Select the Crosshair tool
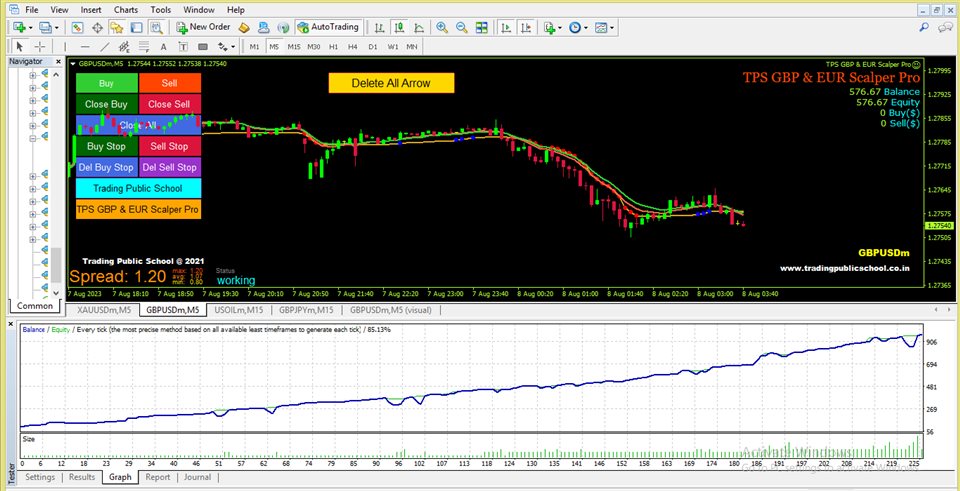 (40, 46)
